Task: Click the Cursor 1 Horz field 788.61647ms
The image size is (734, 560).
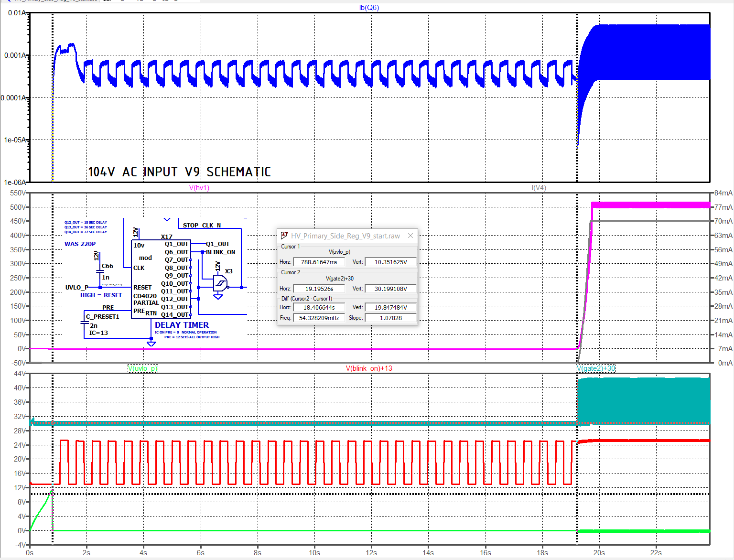Action: tap(319, 262)
